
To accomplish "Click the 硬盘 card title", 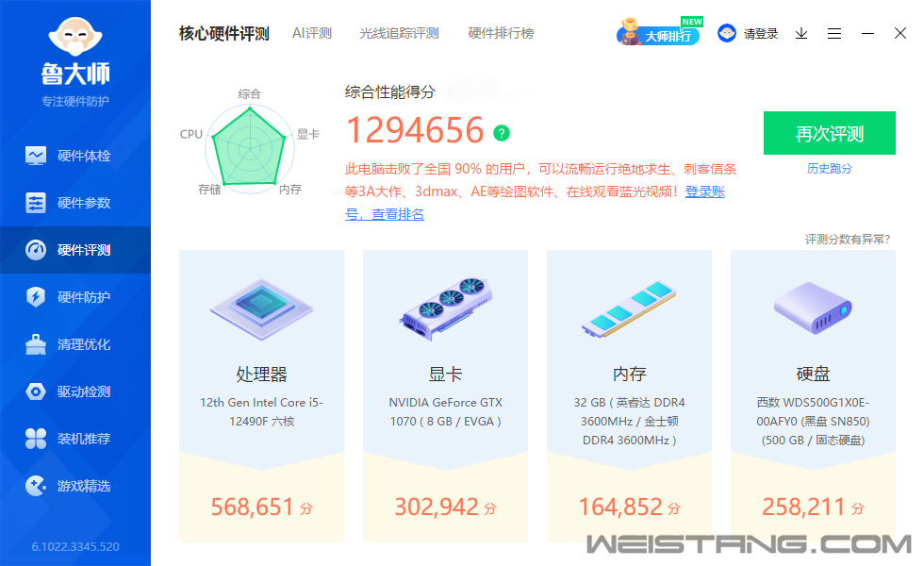I will 813,375.
